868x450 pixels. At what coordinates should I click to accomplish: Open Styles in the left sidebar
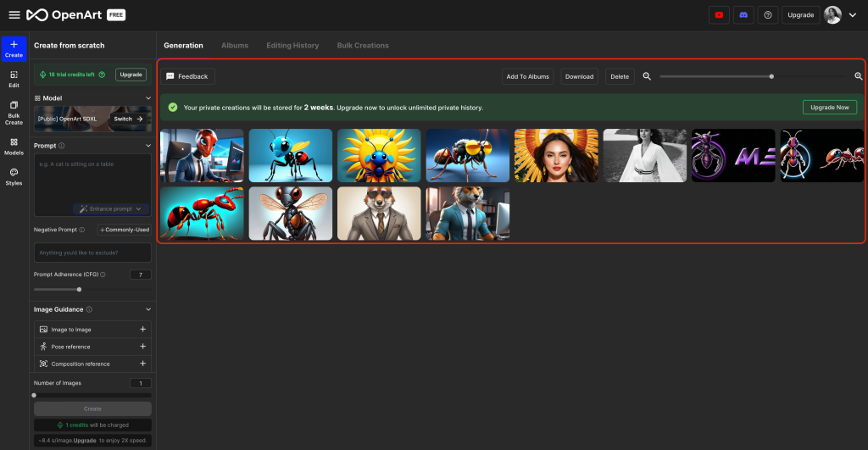(x=14, y=176)
